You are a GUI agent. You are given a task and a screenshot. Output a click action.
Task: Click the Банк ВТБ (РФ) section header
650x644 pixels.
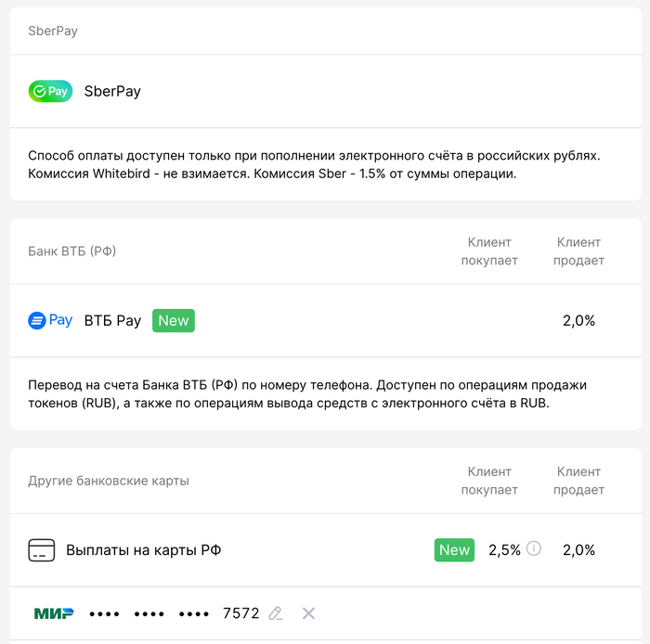click(72, 251)
